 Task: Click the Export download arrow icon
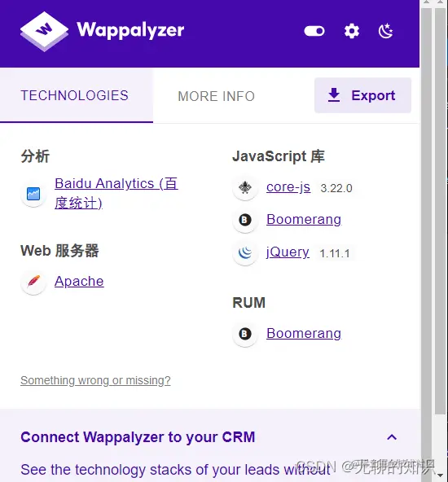[334, 95]
